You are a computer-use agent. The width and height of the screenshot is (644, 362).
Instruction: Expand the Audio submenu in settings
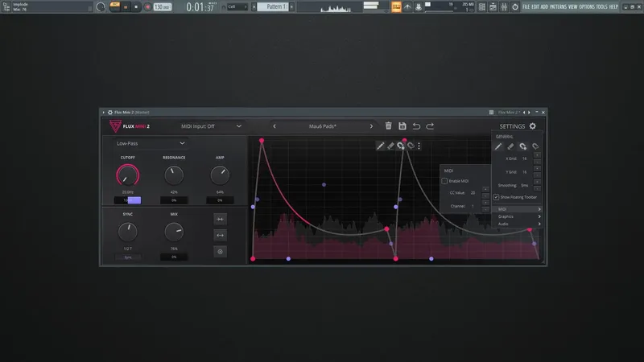coord(518,224)
